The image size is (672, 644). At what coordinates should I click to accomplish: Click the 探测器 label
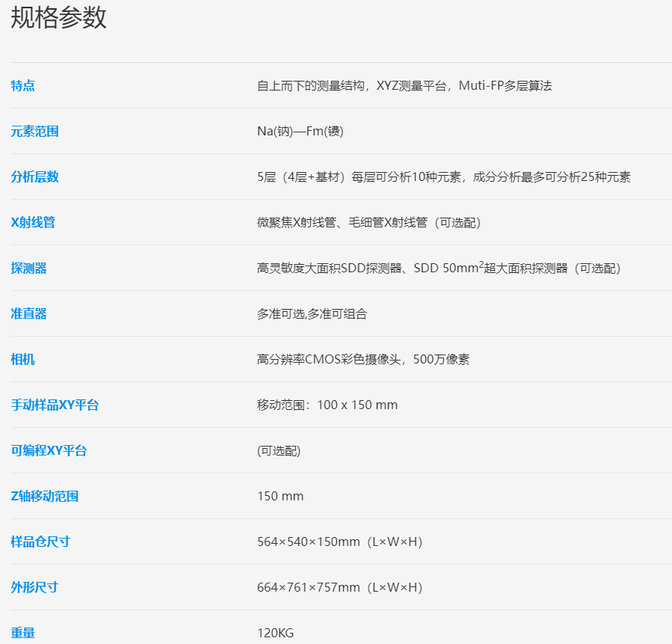29,269
